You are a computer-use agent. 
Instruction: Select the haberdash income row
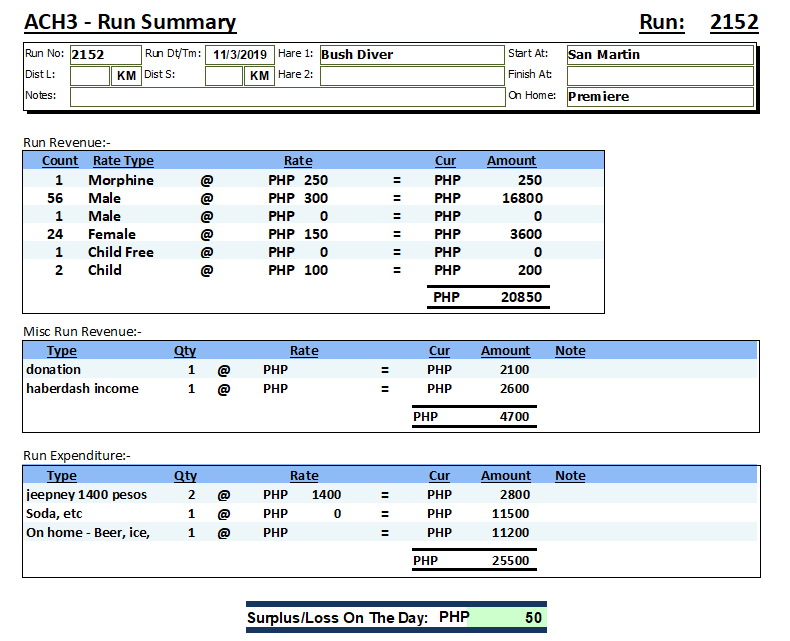(x=82, y=389)
